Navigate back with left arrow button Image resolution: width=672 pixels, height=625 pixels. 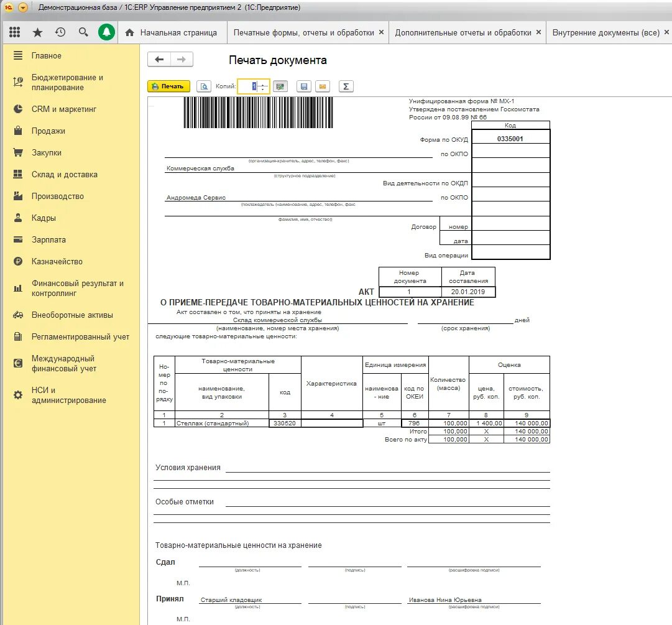click(159, 60)
